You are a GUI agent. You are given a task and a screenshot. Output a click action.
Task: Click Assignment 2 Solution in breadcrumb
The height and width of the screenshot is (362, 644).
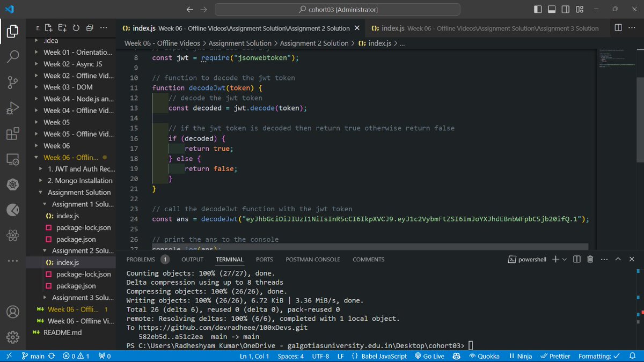coord(314,43)
